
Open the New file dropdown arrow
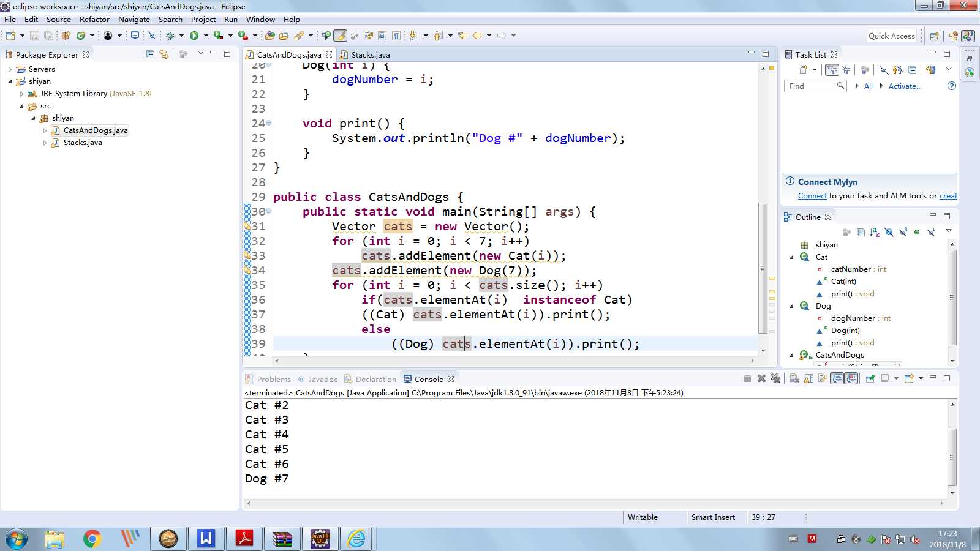pos(22,36)
